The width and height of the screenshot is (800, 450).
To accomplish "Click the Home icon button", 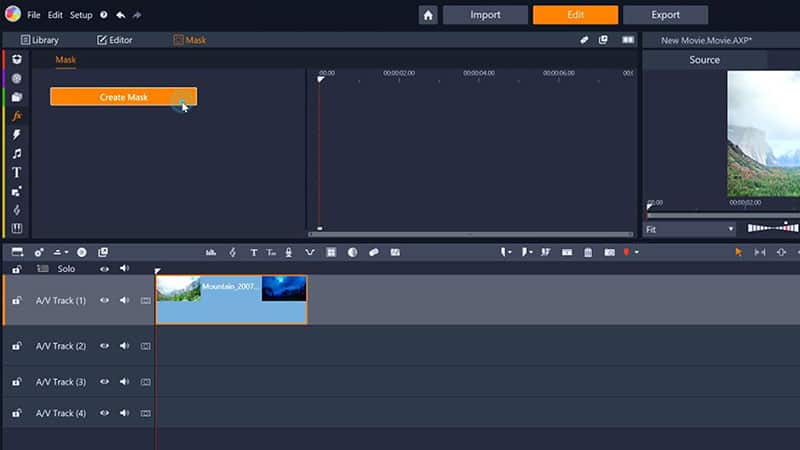I will click(428, 15).
